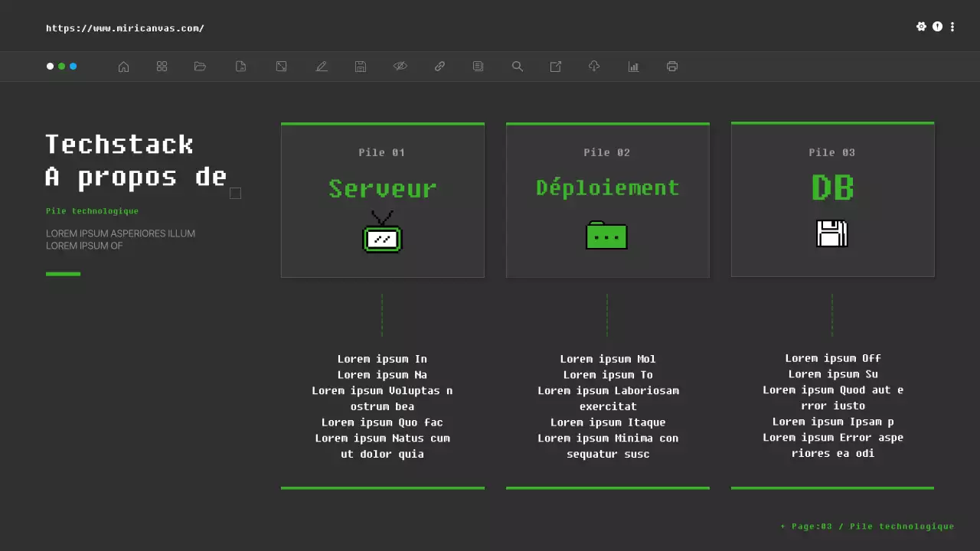Toggle the blue status dot
980x551 pixels.
[74, 66]
